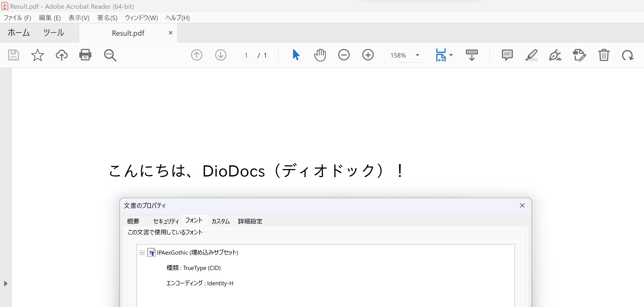Open the sign document pen tool

[555, 55]
